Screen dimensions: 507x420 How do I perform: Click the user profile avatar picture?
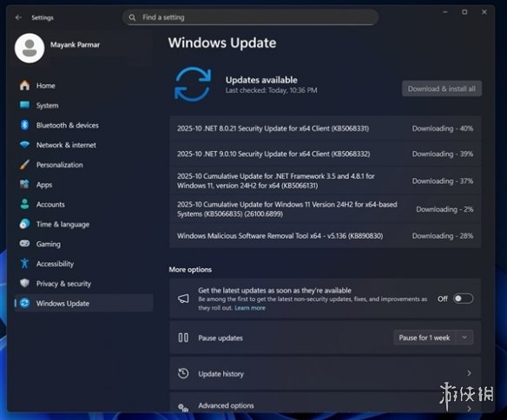pos(30,48)
